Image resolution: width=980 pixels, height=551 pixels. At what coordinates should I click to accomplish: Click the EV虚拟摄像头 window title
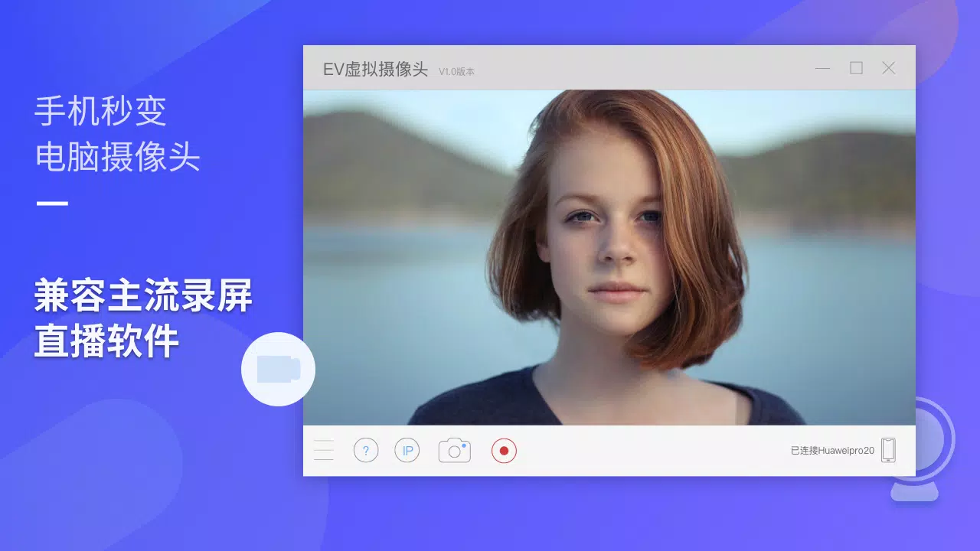pos(375,69)
